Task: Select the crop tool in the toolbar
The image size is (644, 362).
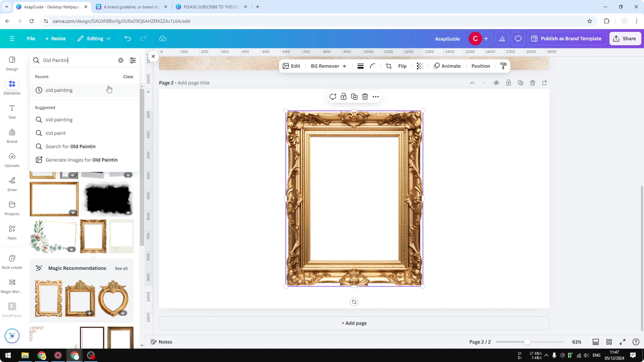Action: point(388,66)
